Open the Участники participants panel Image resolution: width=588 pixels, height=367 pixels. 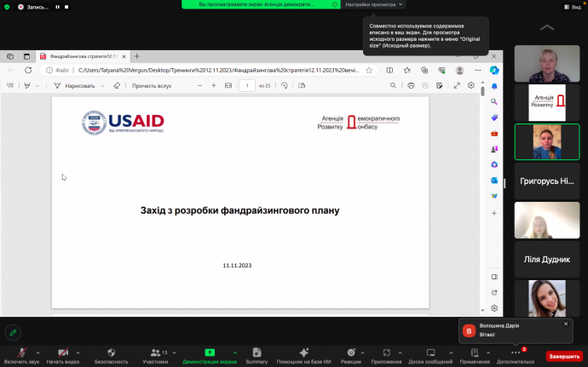point(155,356)
